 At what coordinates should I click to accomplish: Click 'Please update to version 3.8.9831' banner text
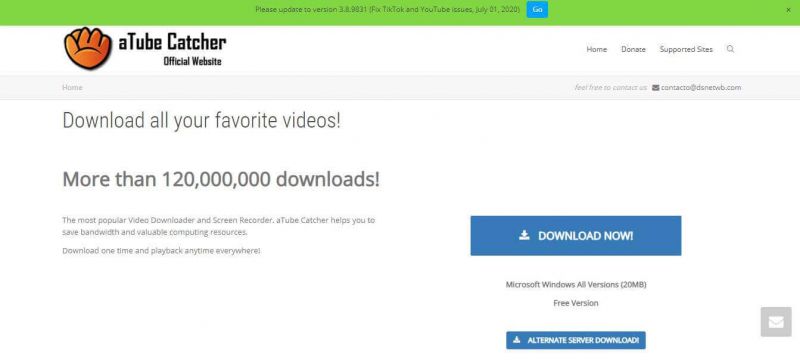387,10
